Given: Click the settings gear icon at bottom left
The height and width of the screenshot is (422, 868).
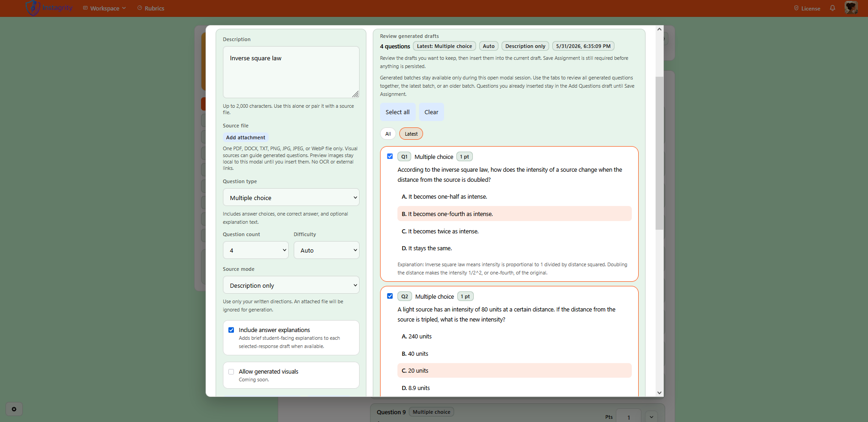Looking at the screenshot, I should (14, 409).
